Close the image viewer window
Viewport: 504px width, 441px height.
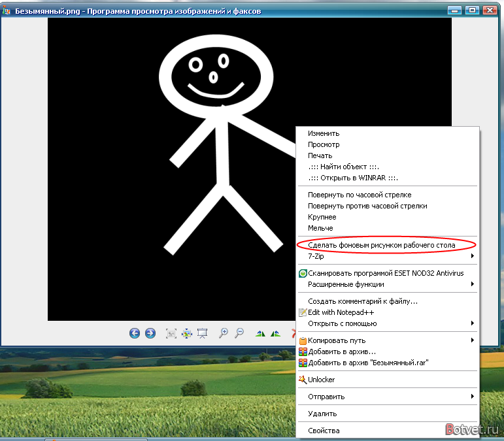(x=490, y=10)
